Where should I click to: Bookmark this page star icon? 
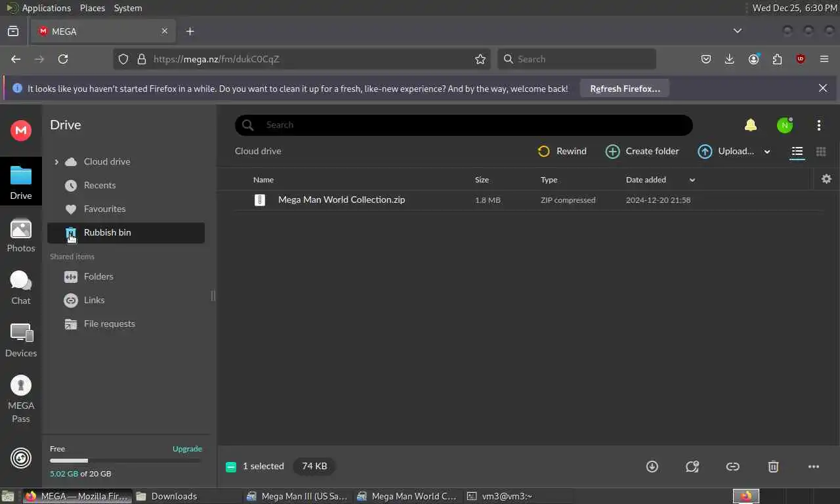coord(480,59)
